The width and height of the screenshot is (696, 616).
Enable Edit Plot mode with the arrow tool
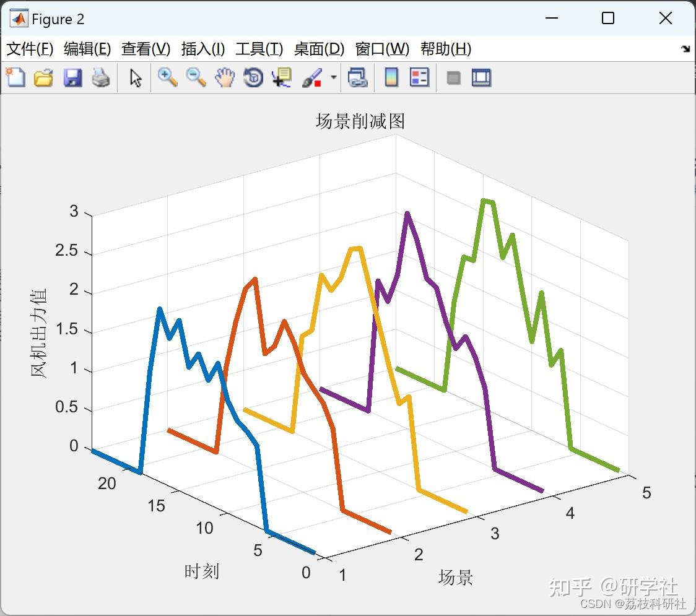[134, 77]
